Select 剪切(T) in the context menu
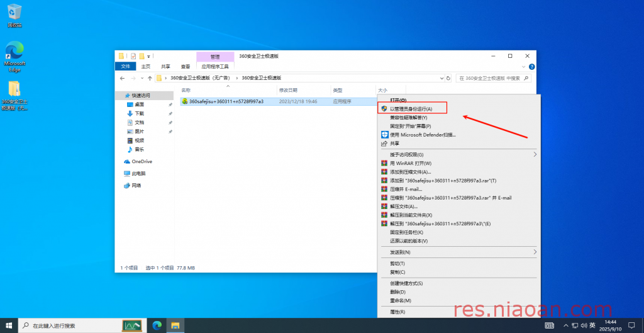644x333 pixels. click(397, 264)
